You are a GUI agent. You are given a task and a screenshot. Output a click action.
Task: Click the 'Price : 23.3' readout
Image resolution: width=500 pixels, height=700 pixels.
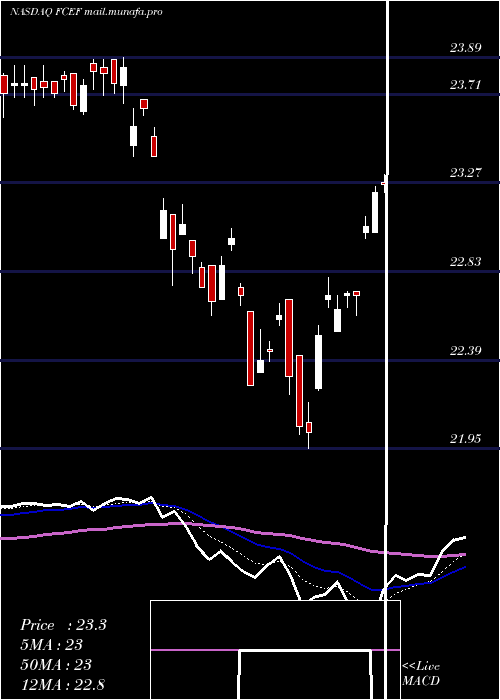(63, 625)
